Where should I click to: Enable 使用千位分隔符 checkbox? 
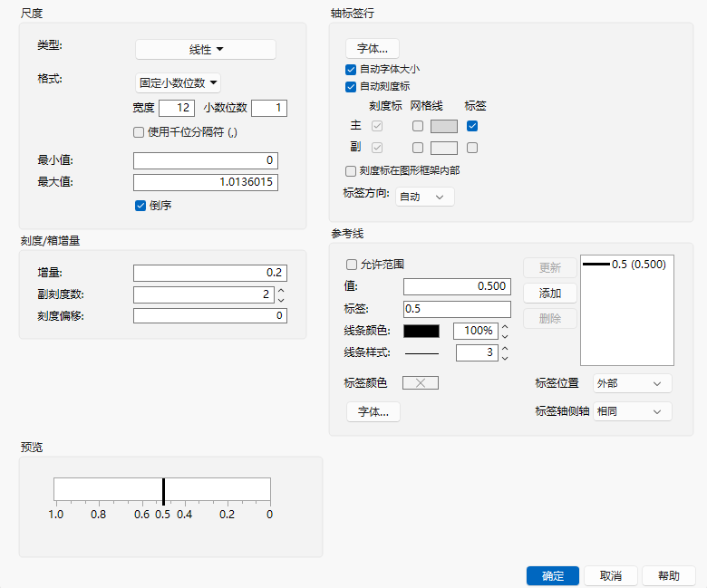[x=139, y=132]
